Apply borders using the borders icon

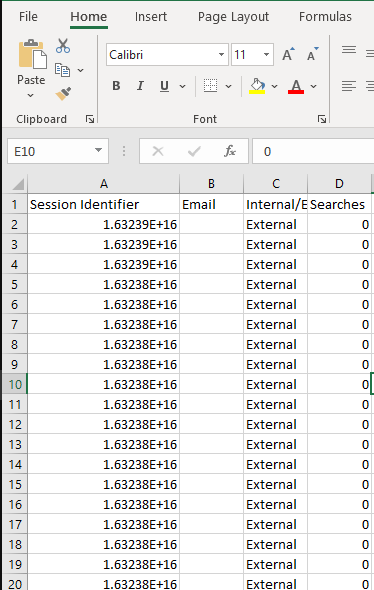[210, 86]
